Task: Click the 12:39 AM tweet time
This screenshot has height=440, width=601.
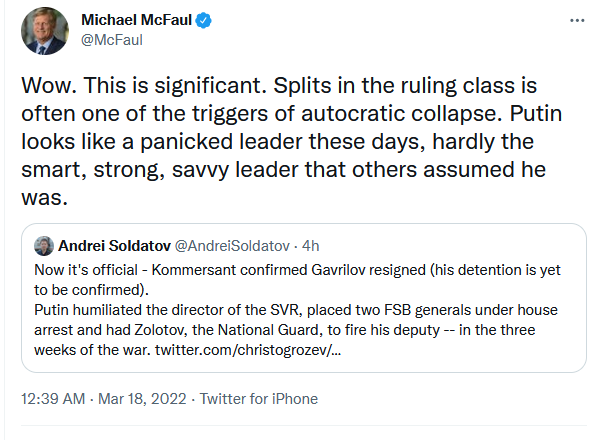Action: tap(56, 399)
